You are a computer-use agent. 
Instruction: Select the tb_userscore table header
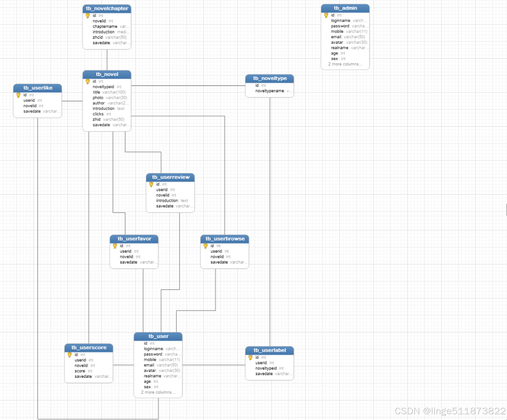[89, 347]
